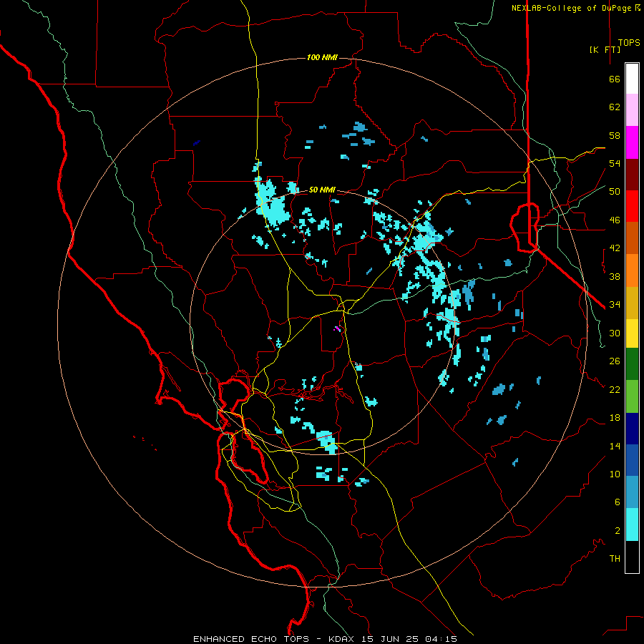Click the dark green legend swatch

632,364
